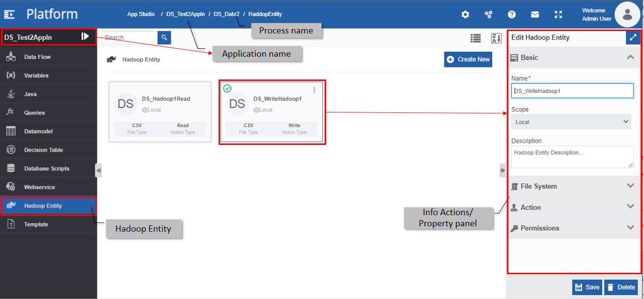Viewport: 644px width, 299px height.
Task: Click the Variables {x} sidebar icon
Action: [11, 75]
